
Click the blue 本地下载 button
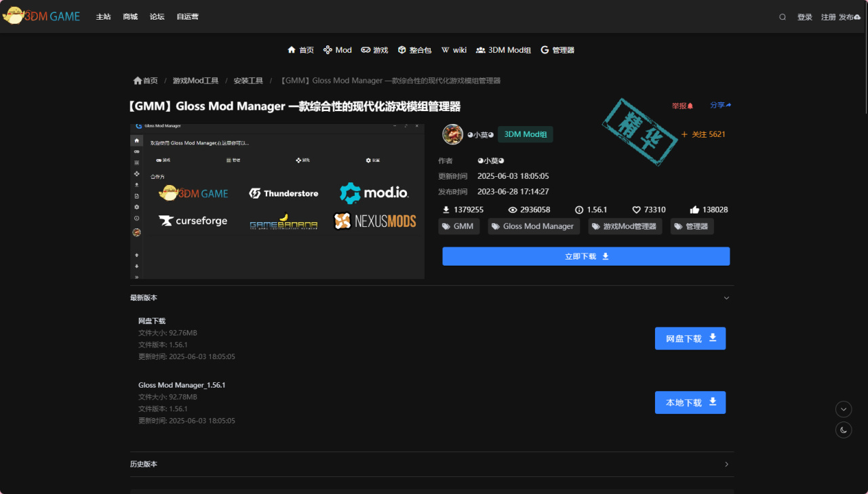[x=690, y=403]
